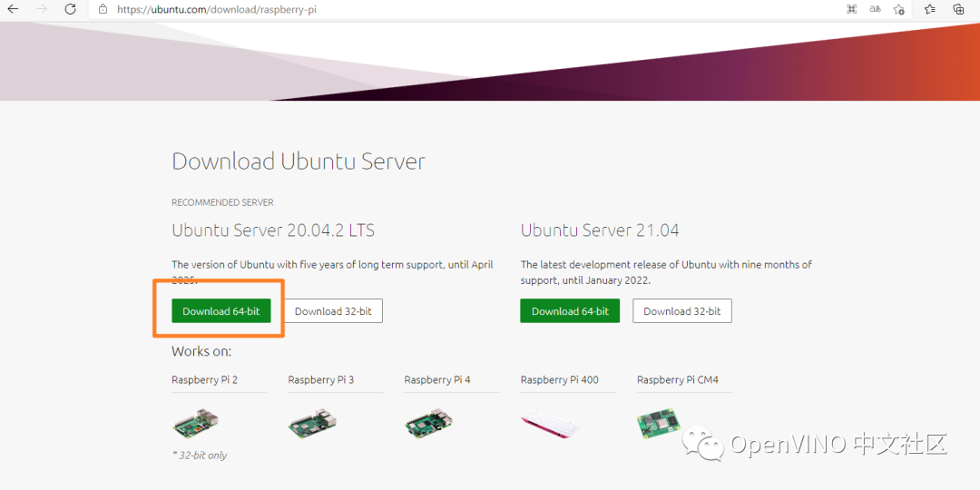Download 64-bit Ubuntu Server 21.04
Viewport: 980px width, 490px height.
tap(570, 310)
